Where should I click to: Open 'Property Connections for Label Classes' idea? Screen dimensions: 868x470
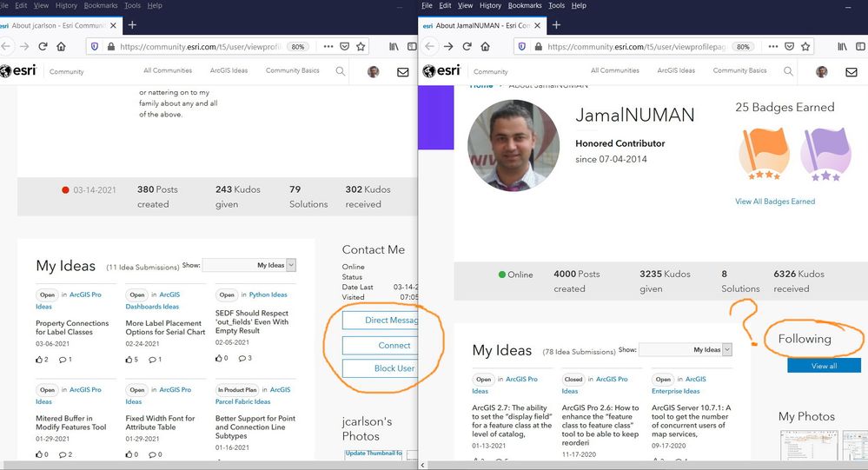point(72,328)
